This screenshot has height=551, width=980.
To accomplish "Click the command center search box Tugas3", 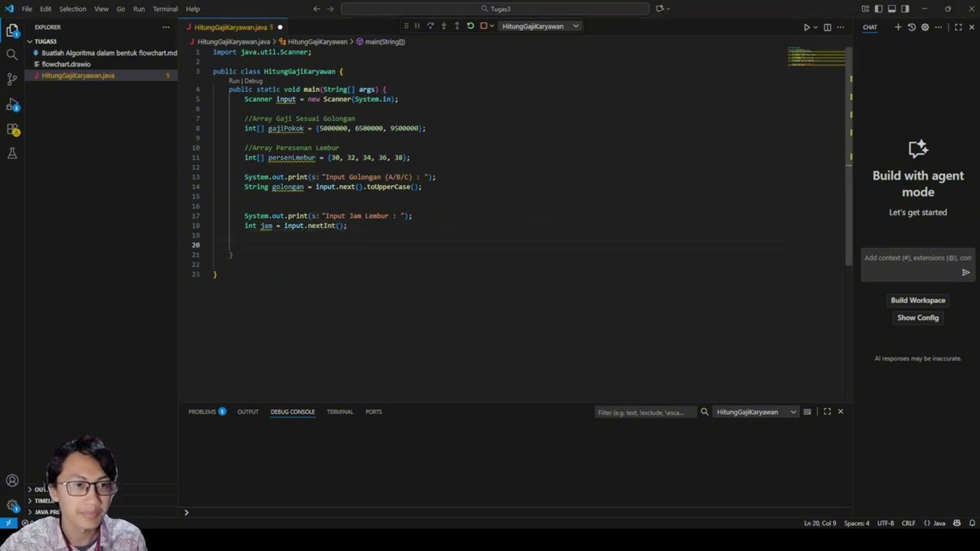I will click(x=496, y=9).
